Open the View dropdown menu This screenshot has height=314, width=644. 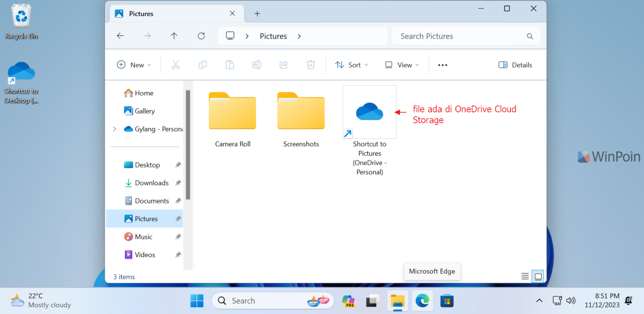click(401, 64)
